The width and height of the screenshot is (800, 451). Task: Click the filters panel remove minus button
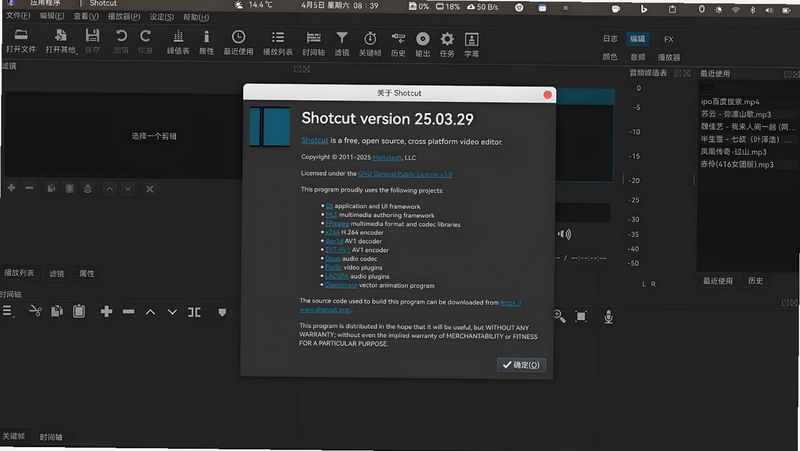point(30,188)
